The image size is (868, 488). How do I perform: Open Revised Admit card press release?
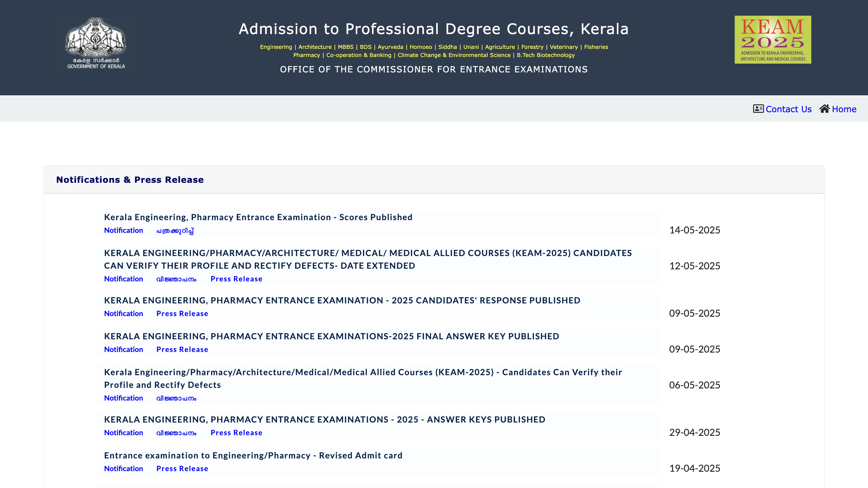click(182, 468)
